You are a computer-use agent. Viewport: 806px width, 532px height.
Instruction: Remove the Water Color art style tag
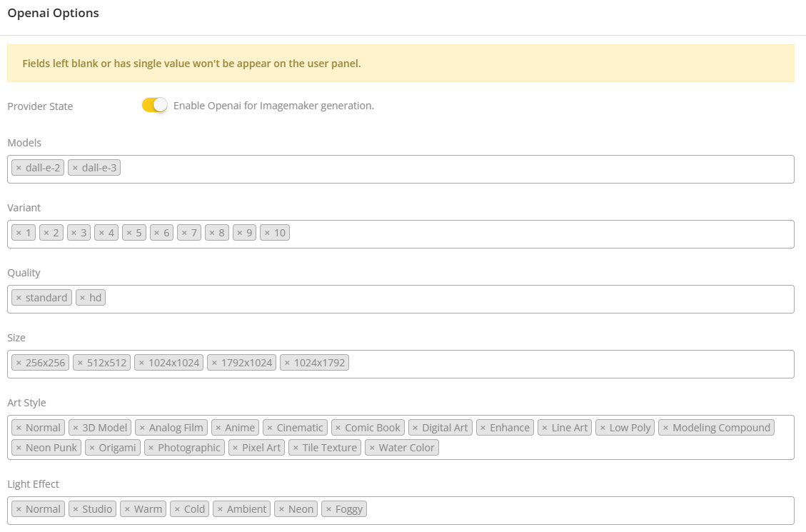coord(372,448)
